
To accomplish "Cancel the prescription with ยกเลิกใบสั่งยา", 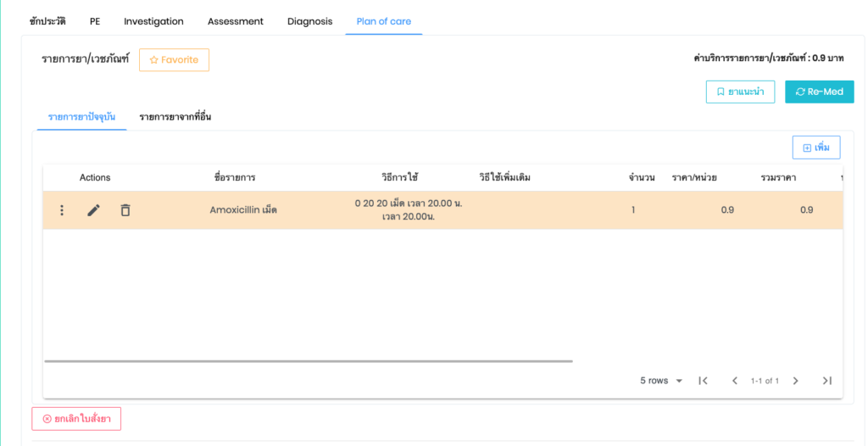I will coord(76,419).
